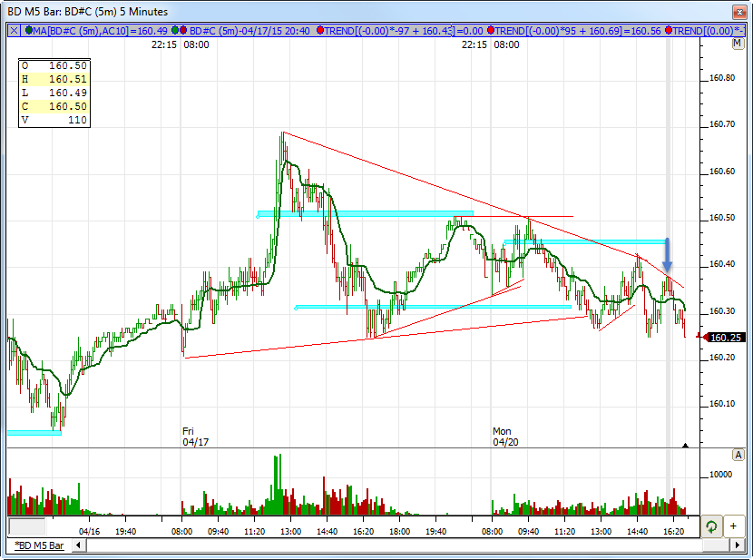753x560 pixels.
Task: Select the *BD M5 Bar tab
Action: coord(39,545)
